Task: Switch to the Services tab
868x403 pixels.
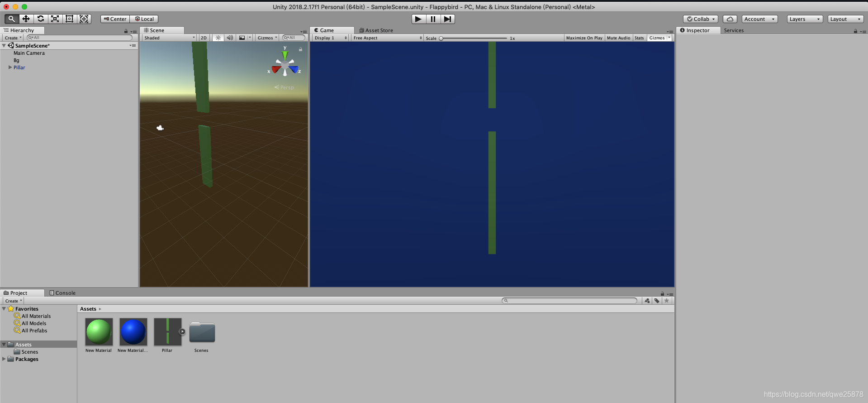Action: 734,30
